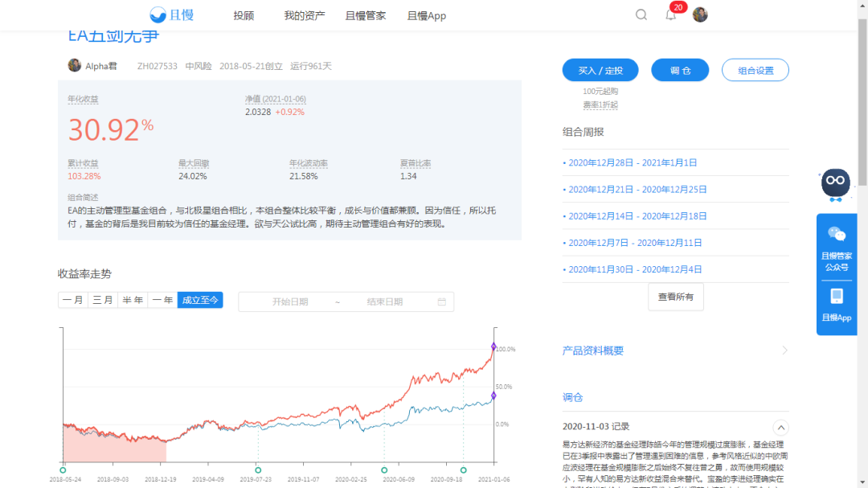868x488 pixels.
Task: Open the 且慢管家公众号 WeChat icon
Action: click(837, 234)
